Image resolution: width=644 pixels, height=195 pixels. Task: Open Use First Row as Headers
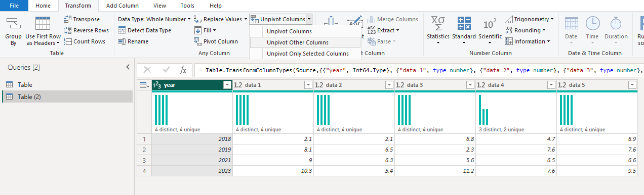click(x=43, y=31)
